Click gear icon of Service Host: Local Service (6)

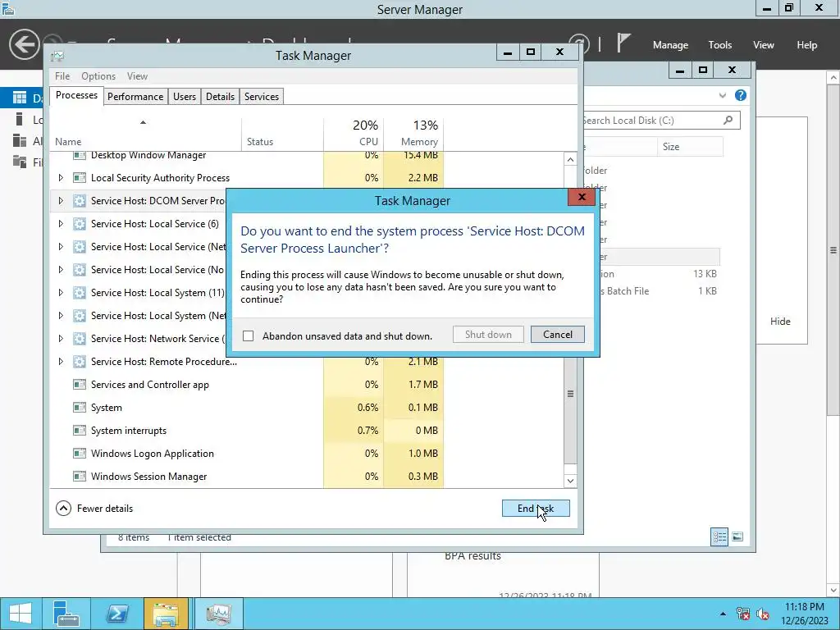pyautogui.click(x=80, y=224)
